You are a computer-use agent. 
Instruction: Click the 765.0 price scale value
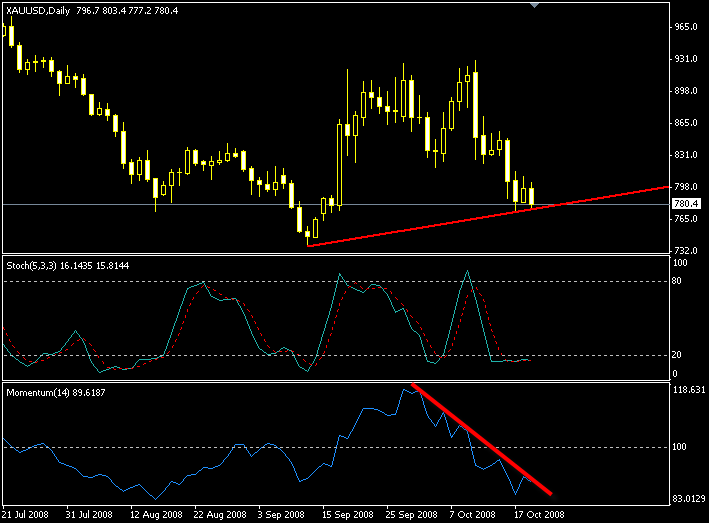(686, 218)
